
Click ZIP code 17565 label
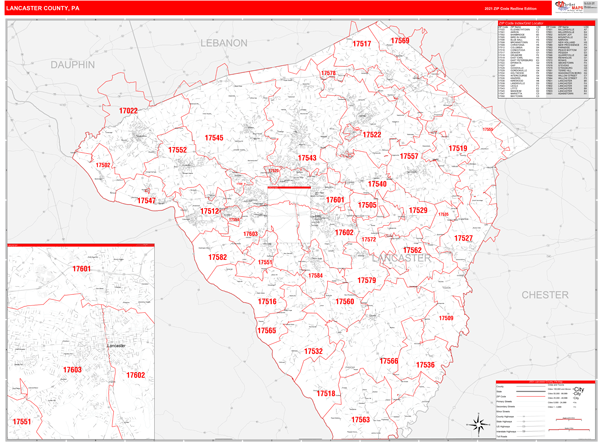click(267, 331)
